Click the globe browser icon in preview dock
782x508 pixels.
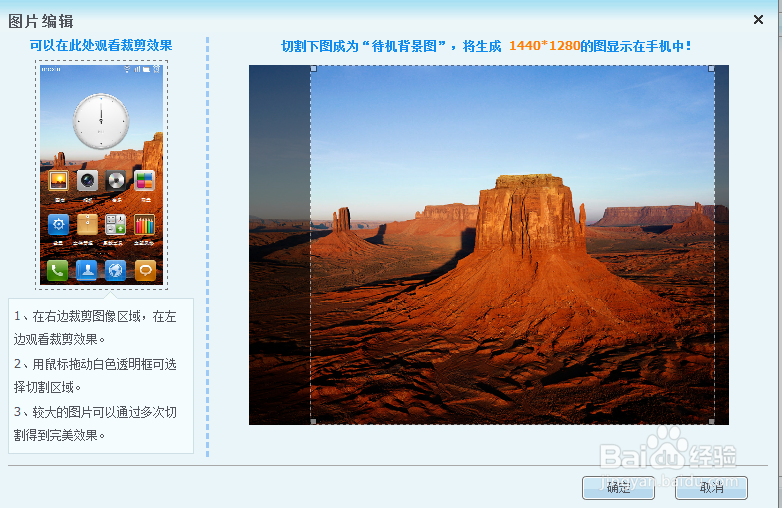116,271
